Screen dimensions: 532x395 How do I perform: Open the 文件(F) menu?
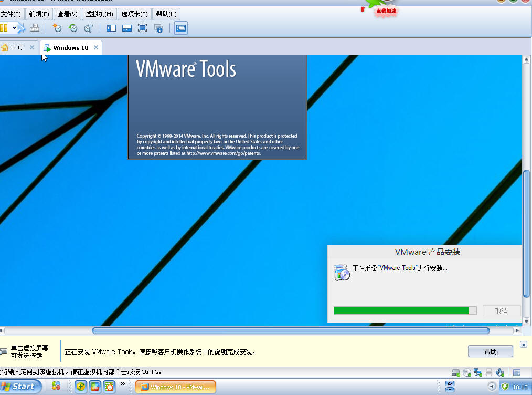11,14
